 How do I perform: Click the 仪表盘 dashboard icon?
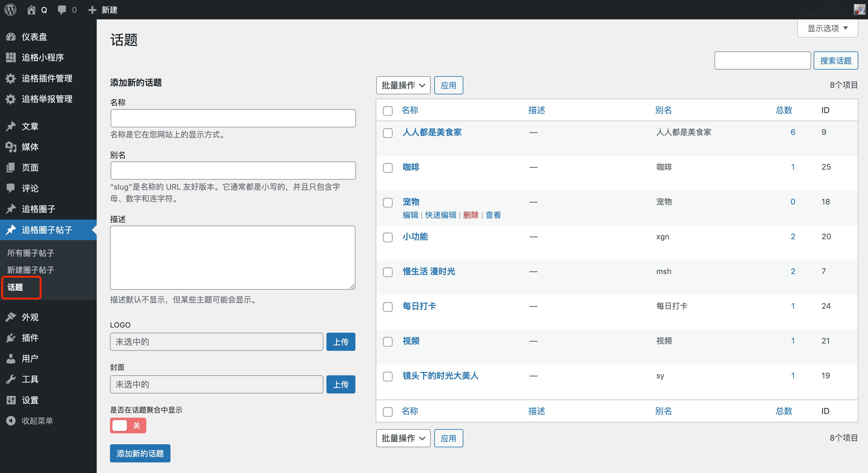[x=11, y=37]
